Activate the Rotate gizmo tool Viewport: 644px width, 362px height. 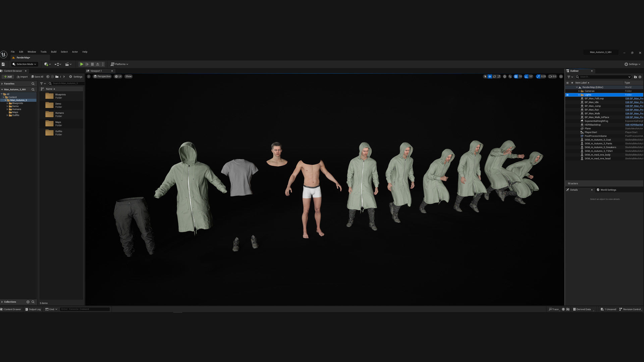(x=494, y=76)
